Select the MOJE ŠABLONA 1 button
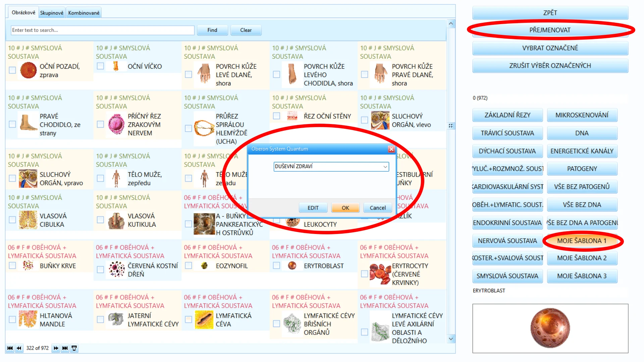Image resolution: width=644 pixels, height=362 pixels. (x=582, y=241)
